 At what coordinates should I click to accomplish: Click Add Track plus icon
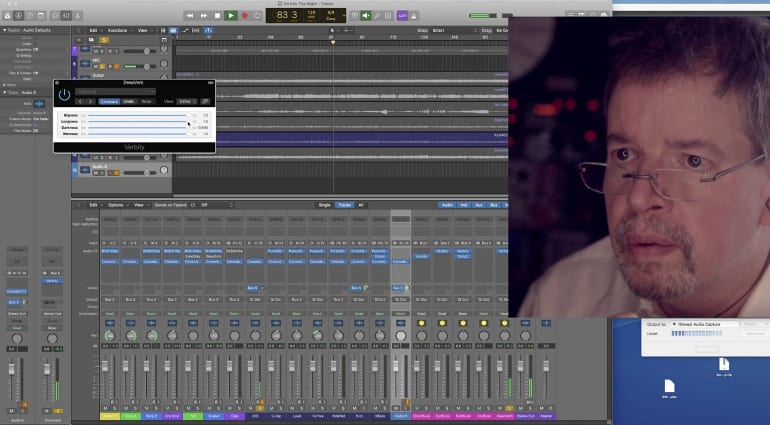pos(78,40)
